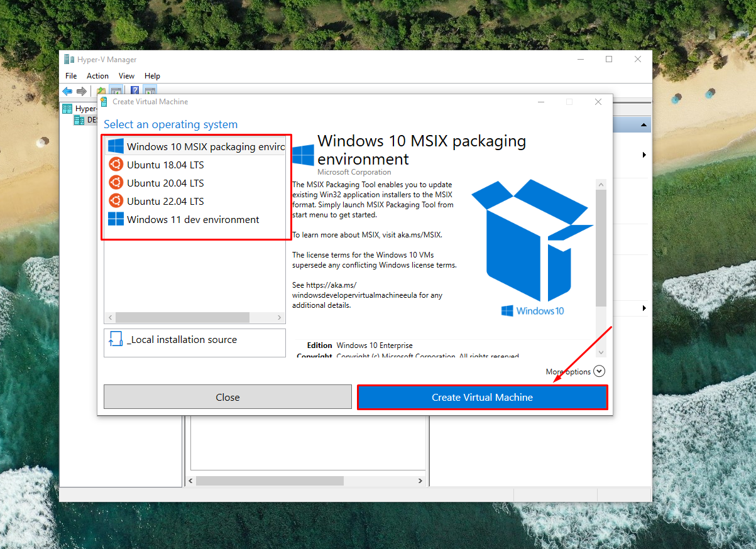Screen dimensions: 756x549
Task: Click the Close button in the dialog
Action: [227, 398]
